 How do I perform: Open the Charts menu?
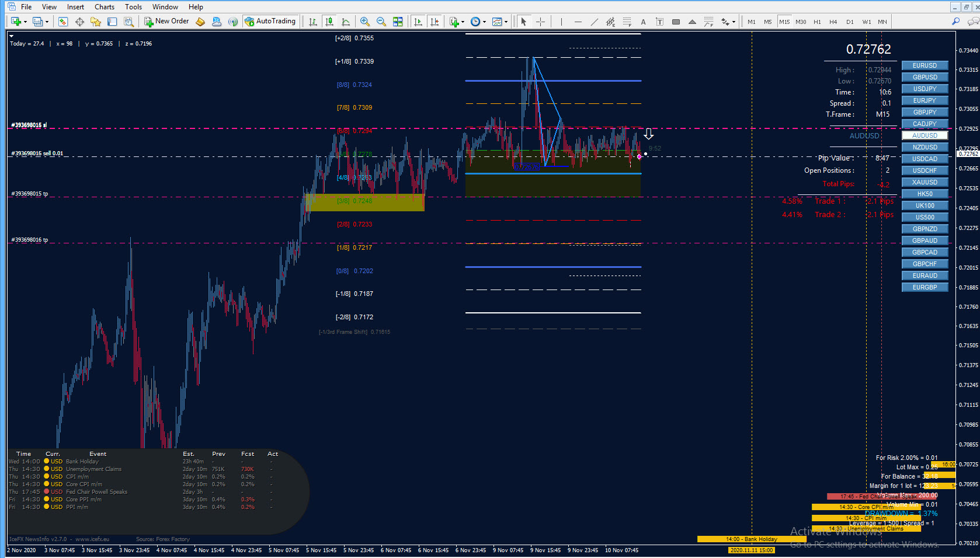(105, 7)
